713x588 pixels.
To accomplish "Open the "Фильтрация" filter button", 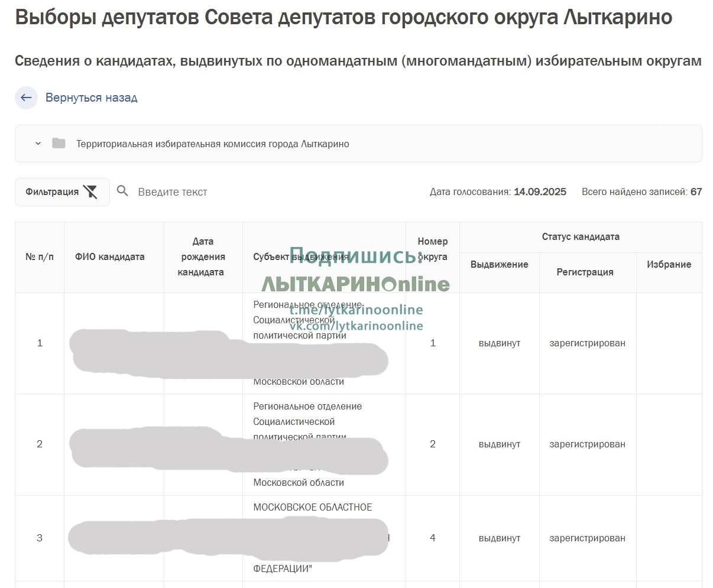I will pyautogui.click(x=52, y=192).
